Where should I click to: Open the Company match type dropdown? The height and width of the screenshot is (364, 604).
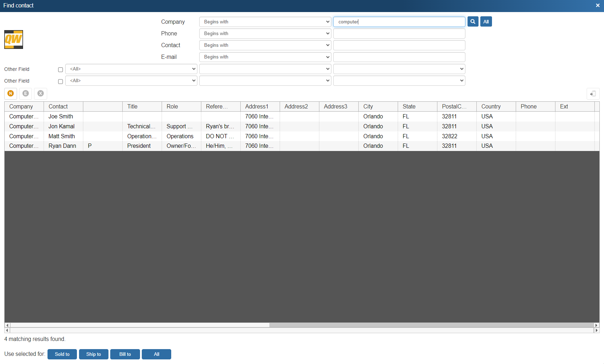(265, 22)
